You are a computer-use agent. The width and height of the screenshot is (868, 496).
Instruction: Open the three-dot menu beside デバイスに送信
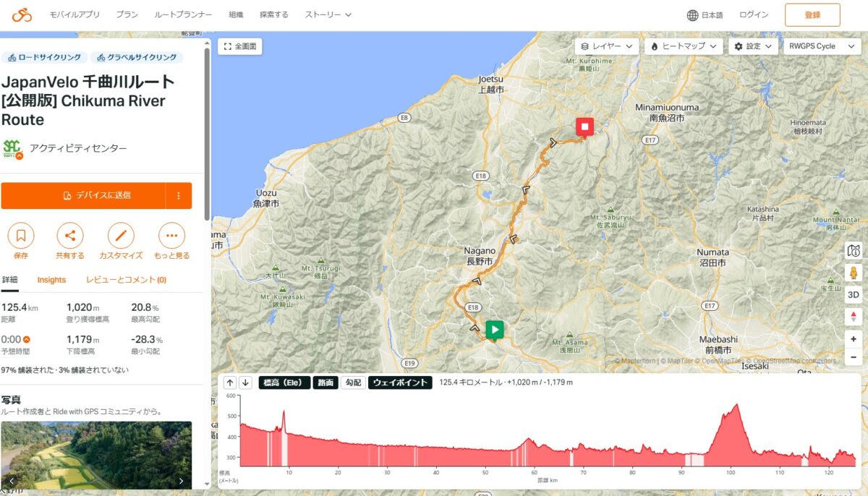click(179, 196)
